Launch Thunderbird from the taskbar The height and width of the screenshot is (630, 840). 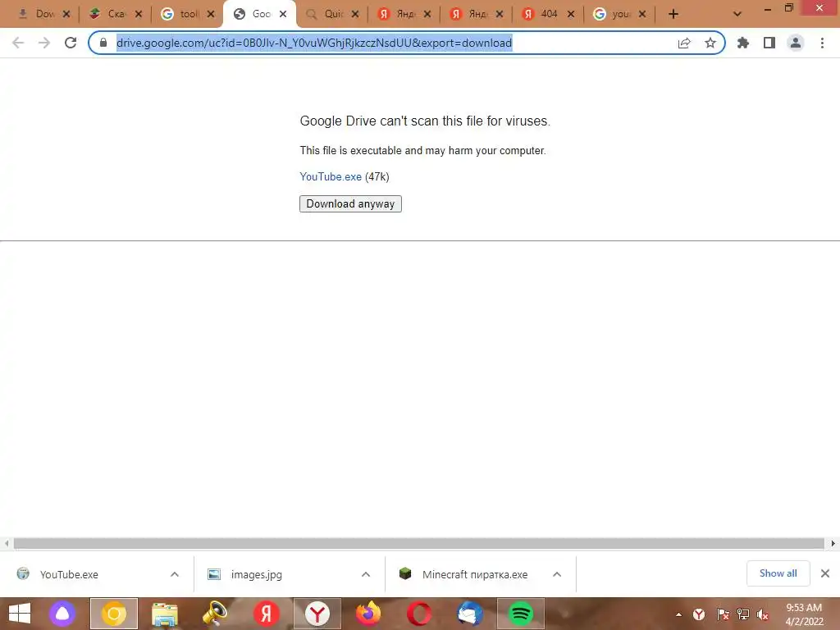click(x=470, y=614)
